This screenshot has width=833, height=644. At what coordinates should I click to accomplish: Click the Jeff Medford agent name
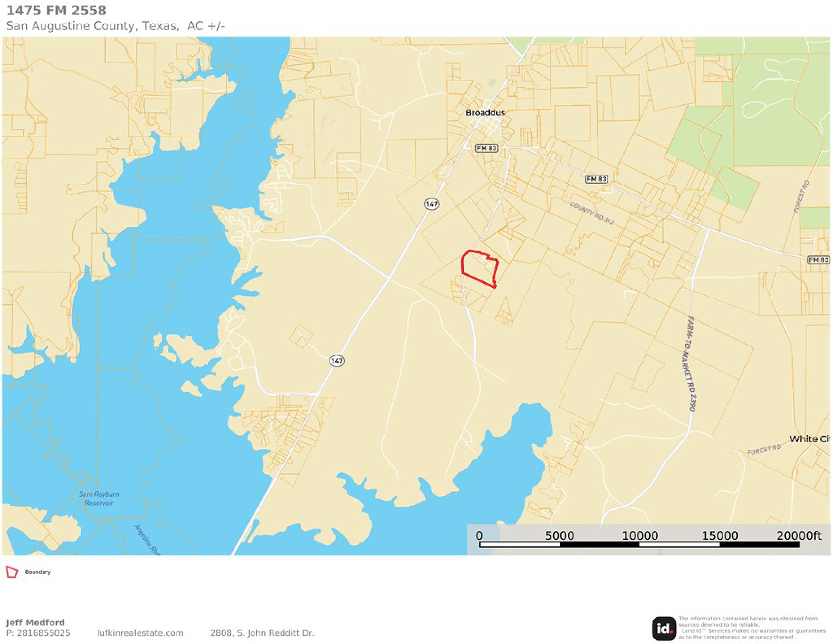(35, 622)
